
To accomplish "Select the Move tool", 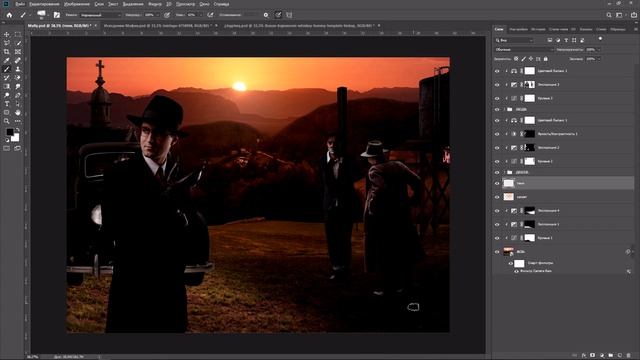I will tap(7, 34).
